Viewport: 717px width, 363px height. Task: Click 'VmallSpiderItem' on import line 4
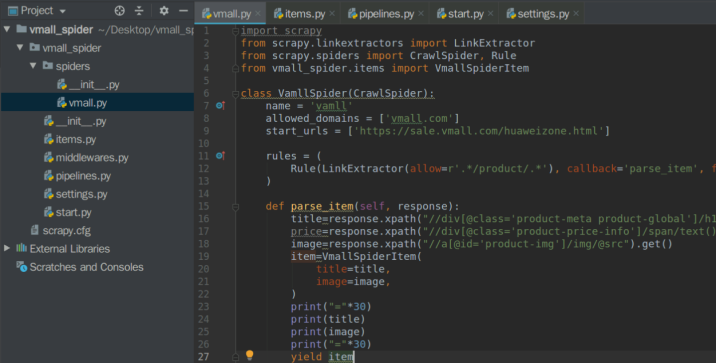(x=482, y=68)
